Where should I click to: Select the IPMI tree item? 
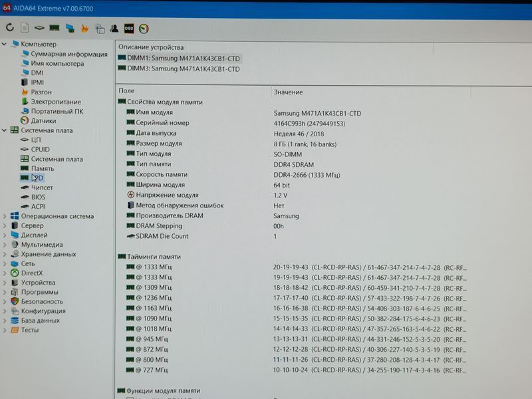pos(33,82)
